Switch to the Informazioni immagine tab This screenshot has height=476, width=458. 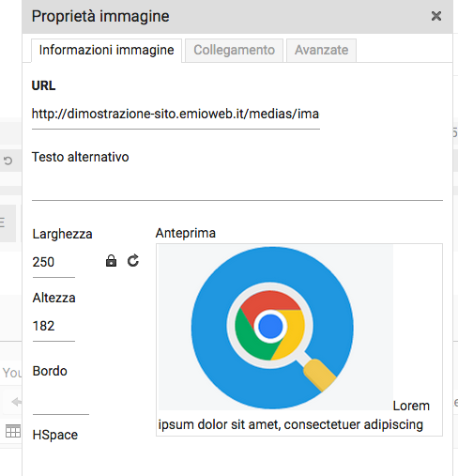[x=106, y=51]
